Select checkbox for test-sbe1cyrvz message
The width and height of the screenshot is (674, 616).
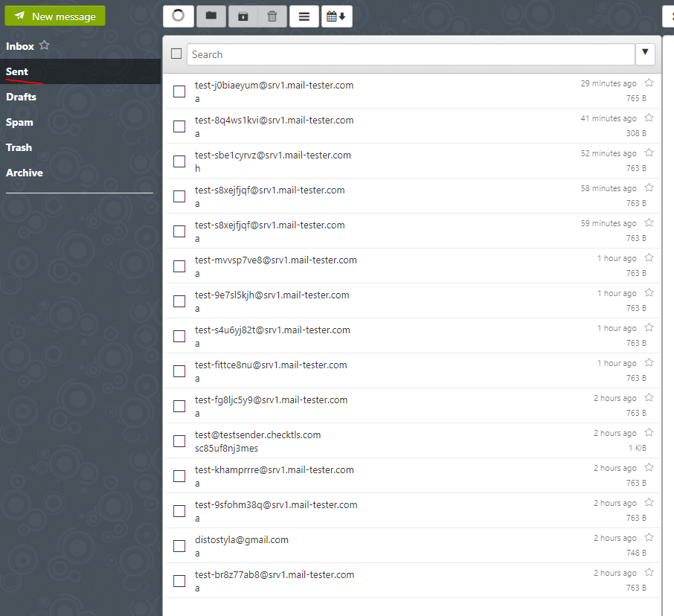pos(179,161)
